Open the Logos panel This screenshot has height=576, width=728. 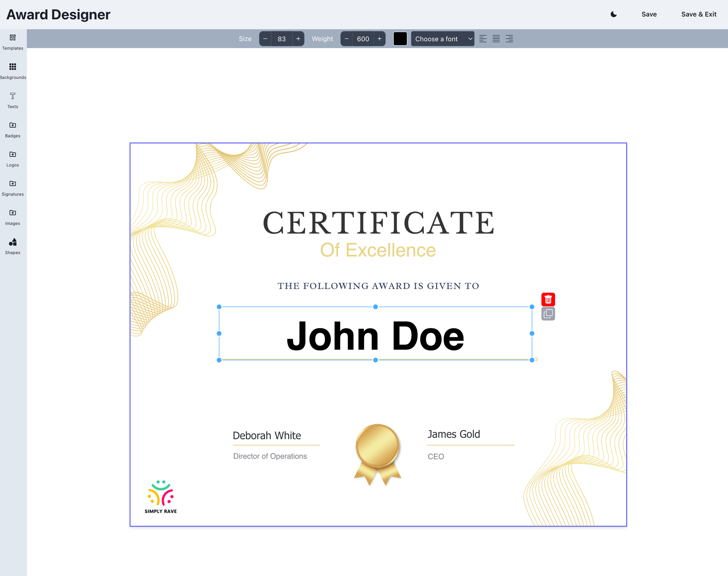coord(13,159)
